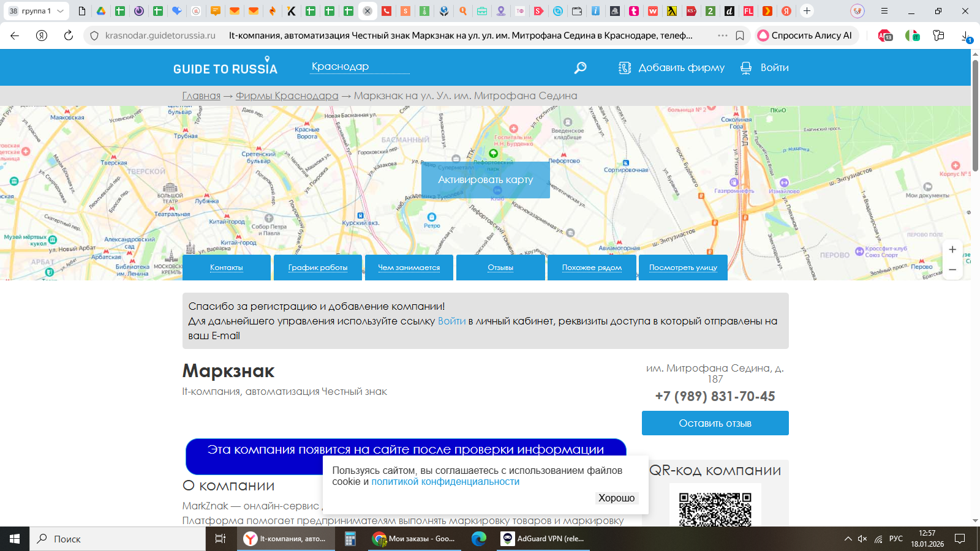Select the 'График работы' section tab
This screenshot has width=980, height=551.
318,268
